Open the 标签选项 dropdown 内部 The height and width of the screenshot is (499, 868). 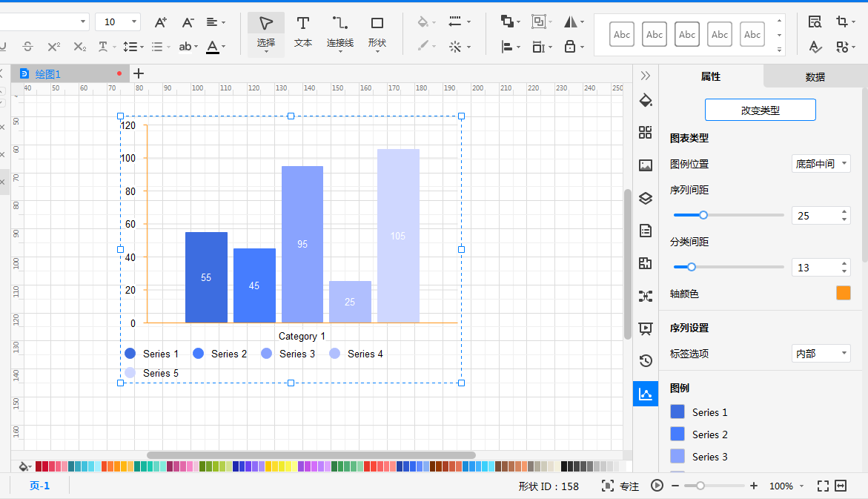(821, 354)
